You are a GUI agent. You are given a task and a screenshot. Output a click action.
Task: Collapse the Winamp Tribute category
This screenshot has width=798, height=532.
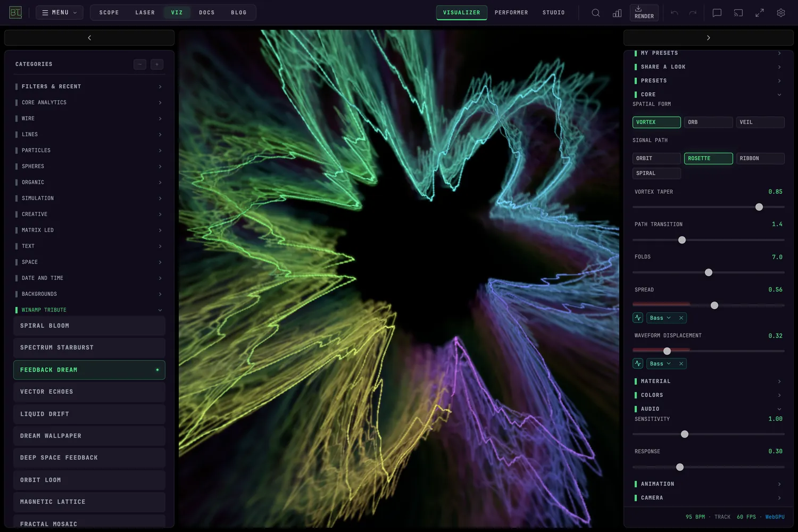(89, 310)
